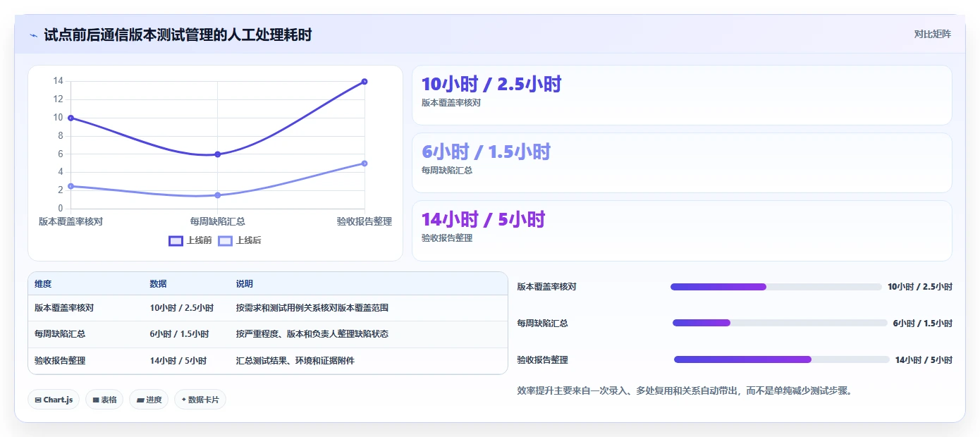The width and height of the screenshot is (980, 437).
Task: Click progress value 14小时 / 5小时
Action: point(924,360)
